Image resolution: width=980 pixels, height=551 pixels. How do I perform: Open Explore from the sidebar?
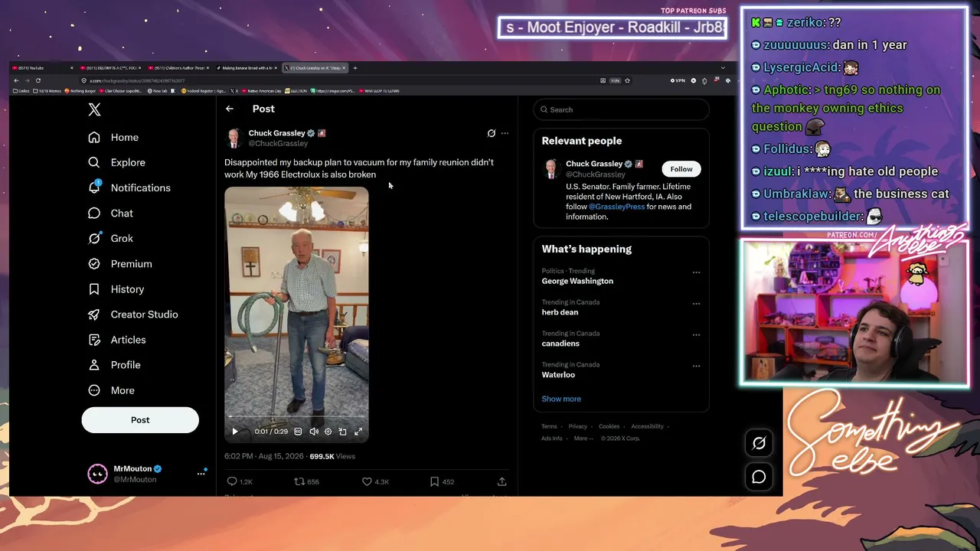pos(116,162)
